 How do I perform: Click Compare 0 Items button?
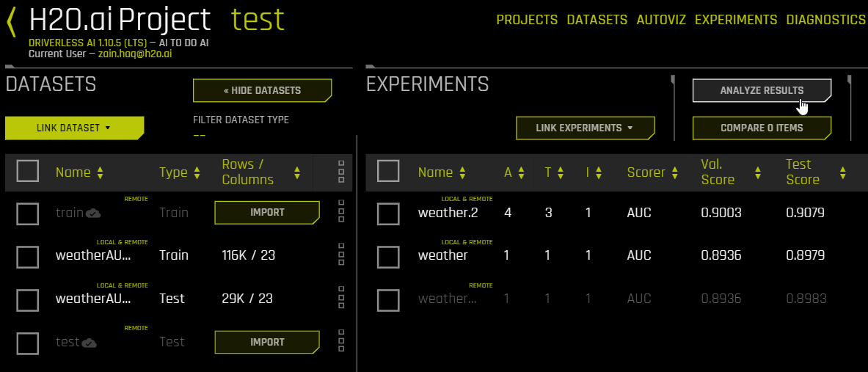[762, 128]
